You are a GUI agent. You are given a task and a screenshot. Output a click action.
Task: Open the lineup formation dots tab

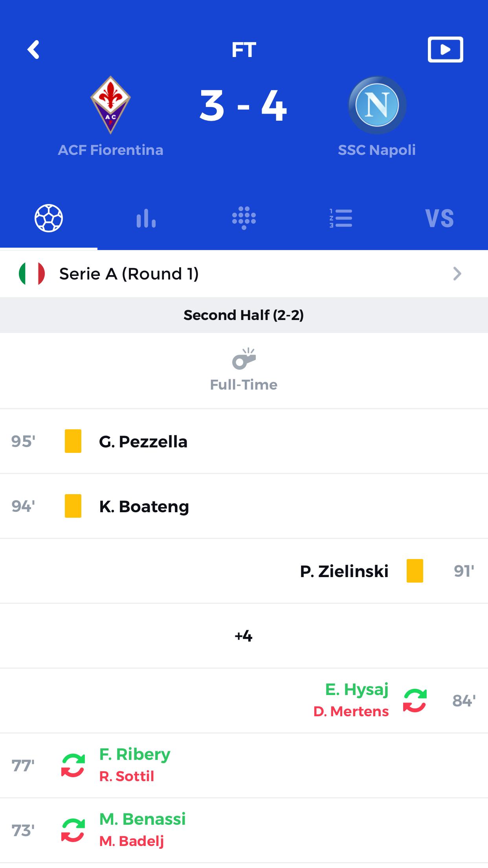[x=244, y=218]
